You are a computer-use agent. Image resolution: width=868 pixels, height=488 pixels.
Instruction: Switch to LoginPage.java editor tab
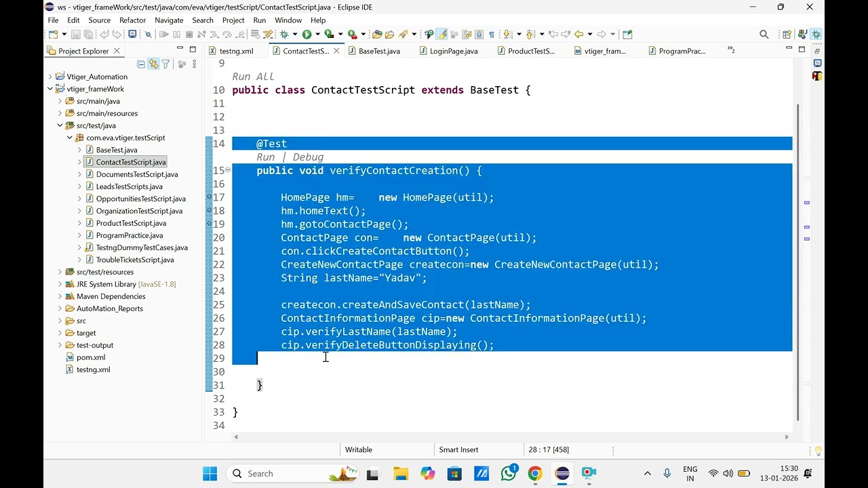coord(453,51)
